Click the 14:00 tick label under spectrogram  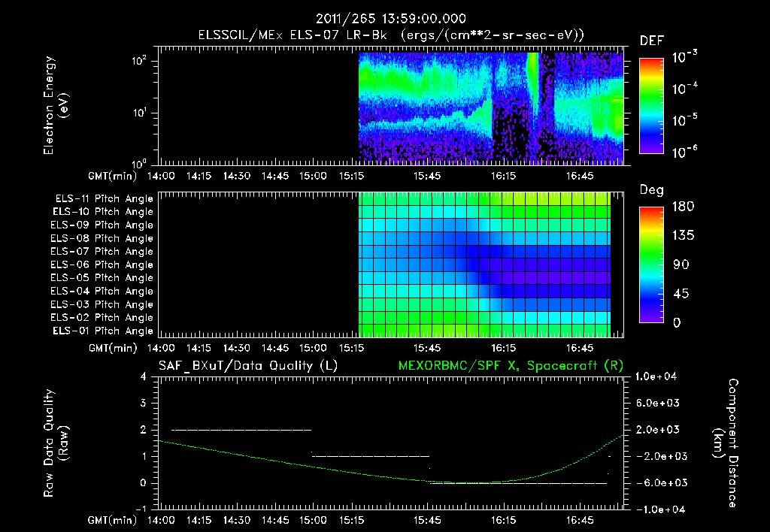pos(161,176)
